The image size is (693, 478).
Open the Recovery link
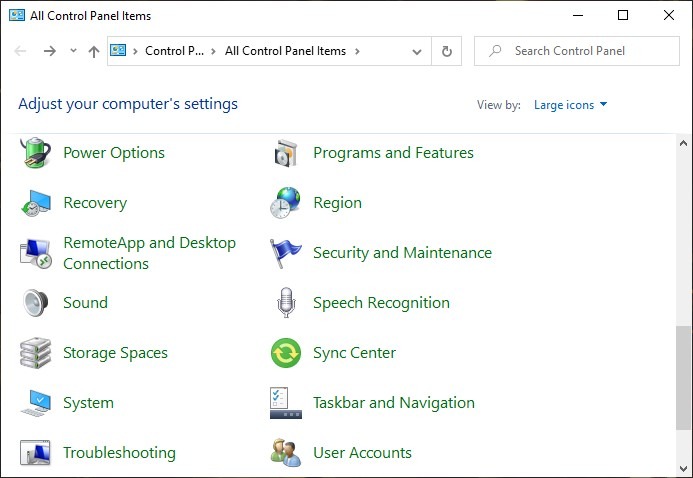point(95,203)
